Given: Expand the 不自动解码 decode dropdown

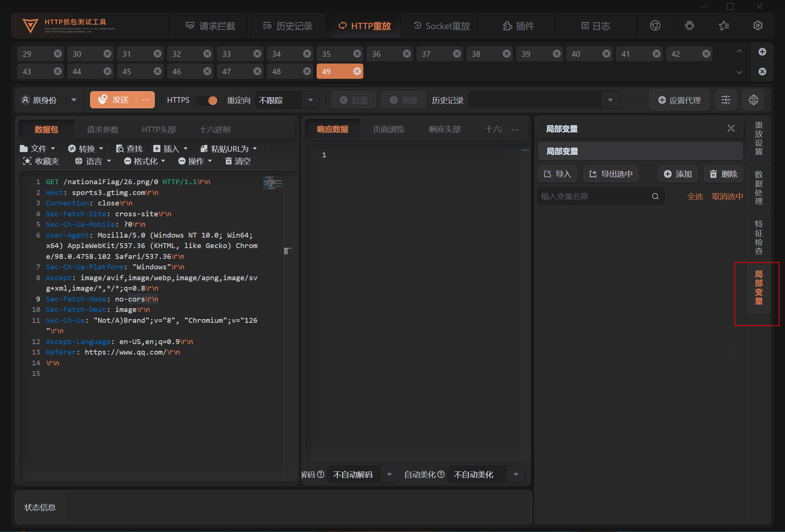Looking at the screenshot, I should pyautogui.click(x=389, y=474).
